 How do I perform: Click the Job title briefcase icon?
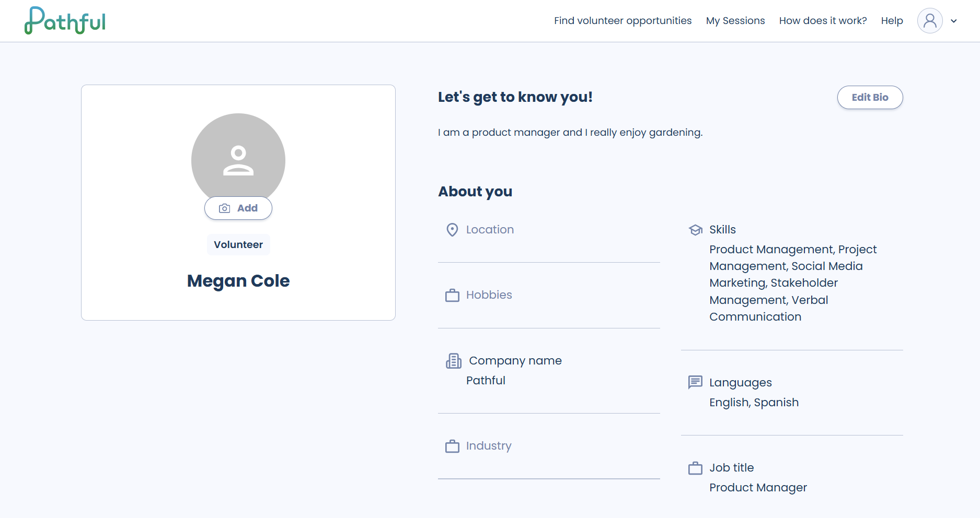point(695,468)
